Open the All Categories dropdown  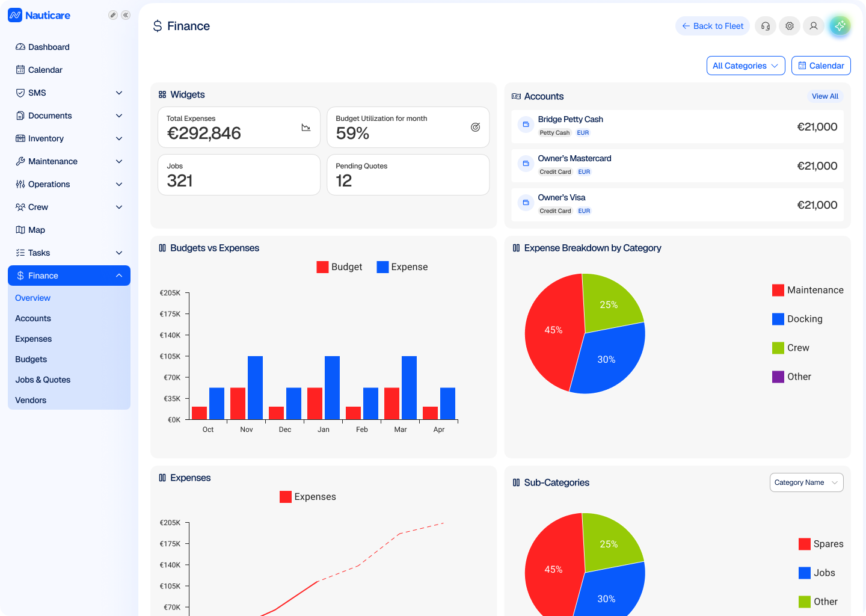tap(746, 66)
